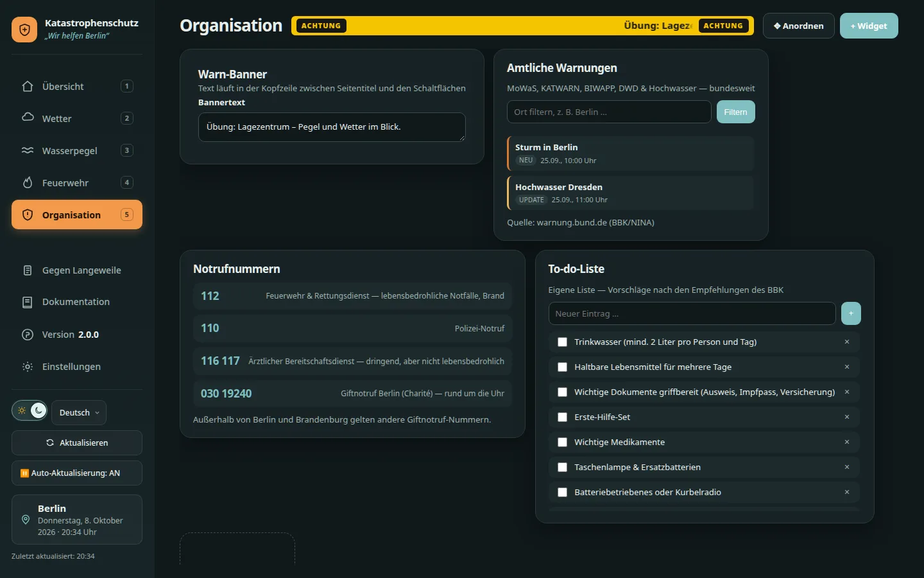Navigate to Wasserpegel

pos(77,150)
